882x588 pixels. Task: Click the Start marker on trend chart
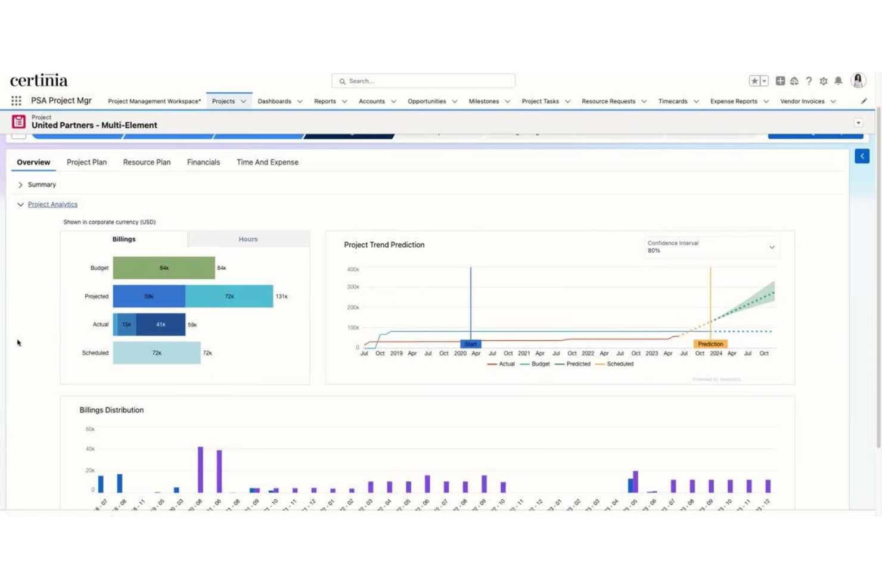coord(471,344)
